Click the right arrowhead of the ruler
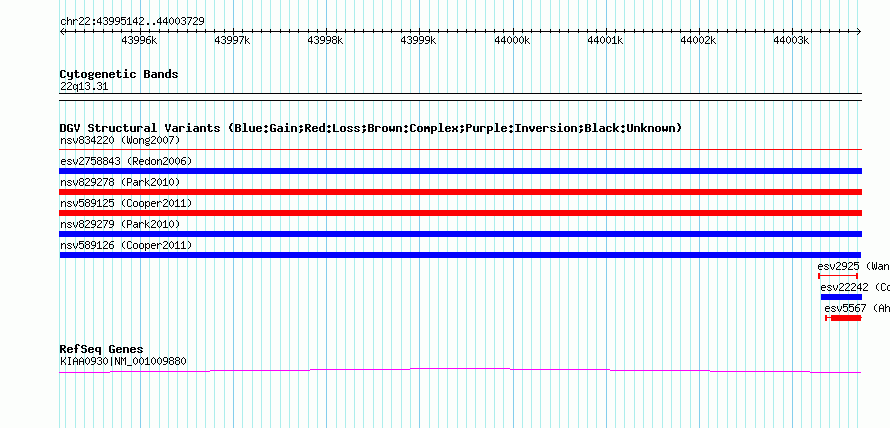This screenshot has height=428, width=890. click(x=859, y=32)
